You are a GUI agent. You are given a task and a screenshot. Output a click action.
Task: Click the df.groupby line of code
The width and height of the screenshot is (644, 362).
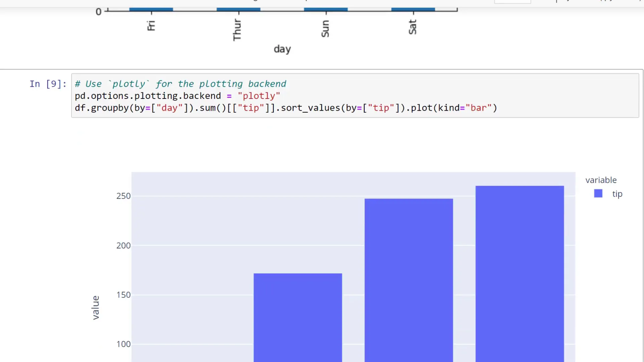tap(285, 108)
